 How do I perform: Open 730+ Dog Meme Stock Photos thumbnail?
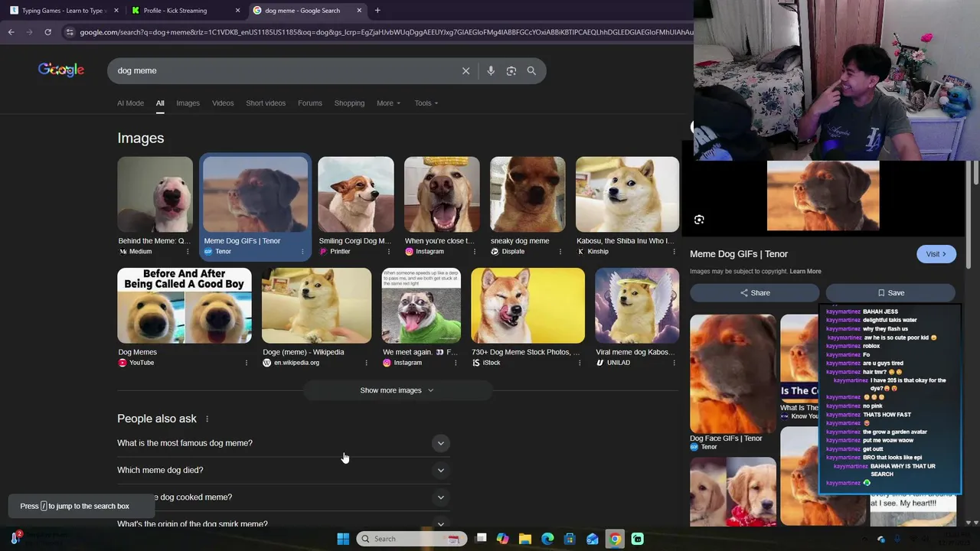(528, 305)
